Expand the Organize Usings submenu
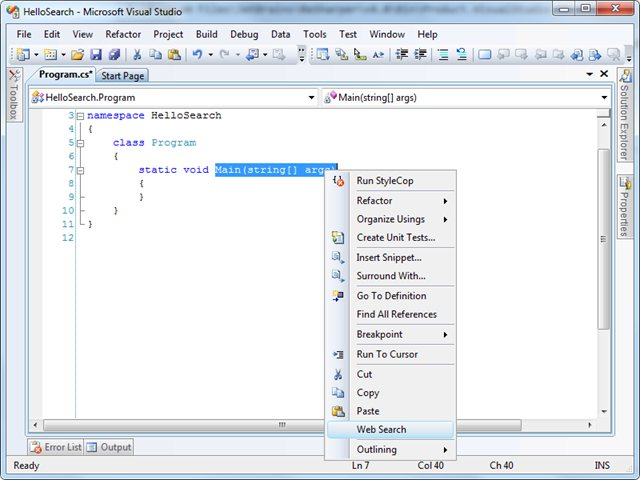Viewport: 640px width, 480px height. 391,219
